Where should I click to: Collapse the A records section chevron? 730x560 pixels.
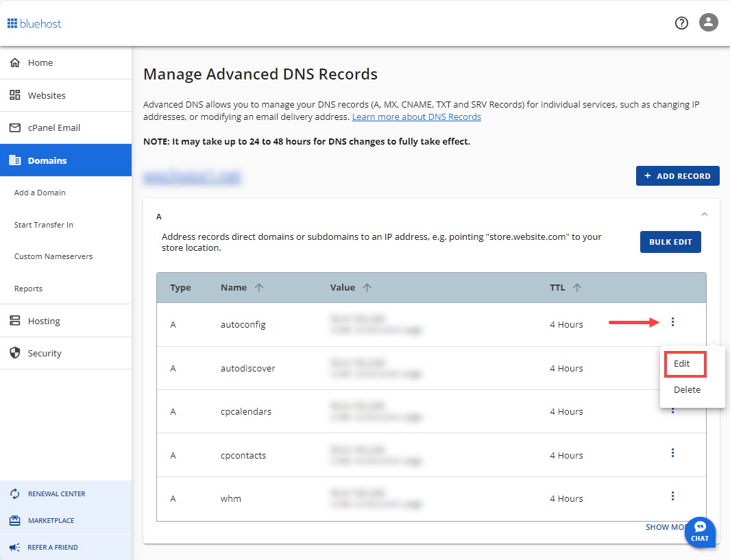pyautogui.click(x=705, y=214)
